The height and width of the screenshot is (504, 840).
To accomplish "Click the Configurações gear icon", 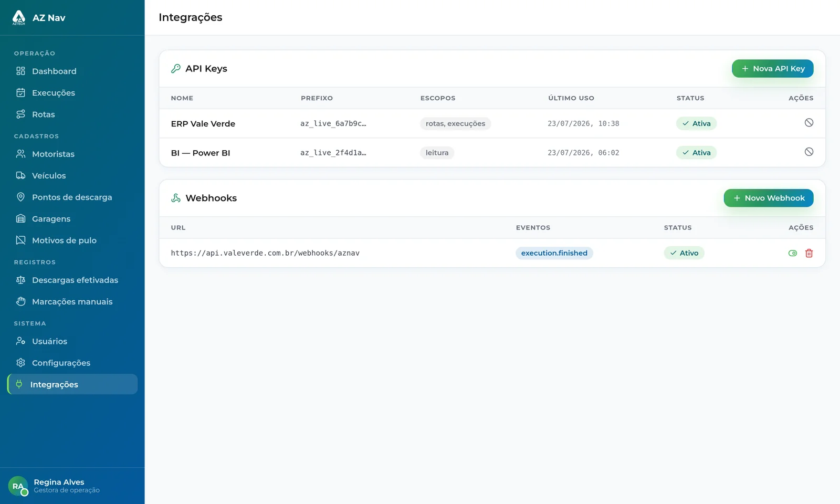I will (x=20, y=363).
